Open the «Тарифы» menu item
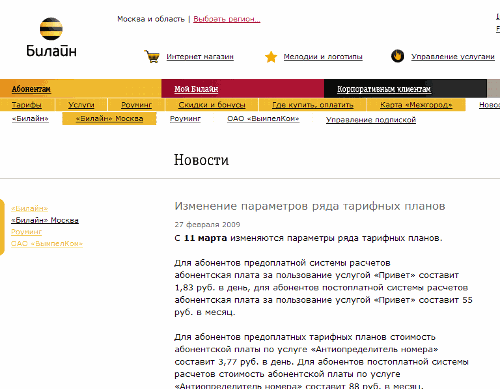Screen dimensions: 500x389 point(27,105)
